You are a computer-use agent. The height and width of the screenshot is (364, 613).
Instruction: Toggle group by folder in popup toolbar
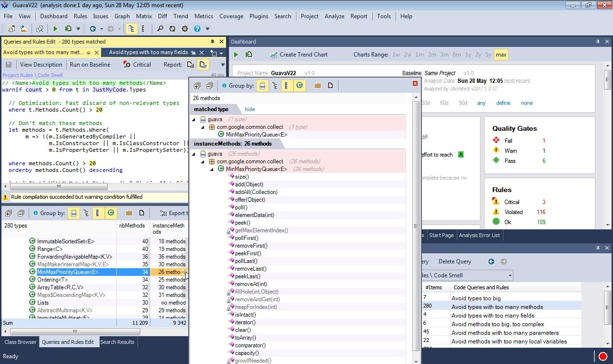coord(318,86)
